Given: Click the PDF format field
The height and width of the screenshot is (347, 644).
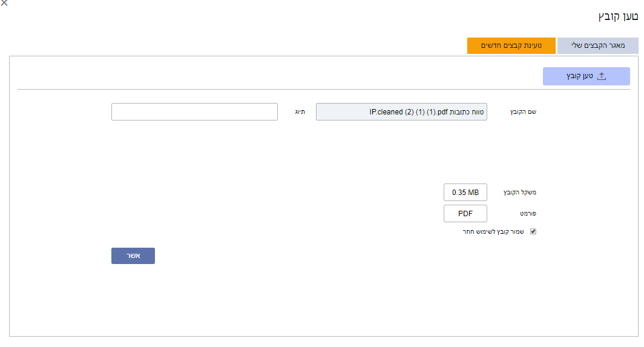Looking at the screenshot, I should (465, 213).
